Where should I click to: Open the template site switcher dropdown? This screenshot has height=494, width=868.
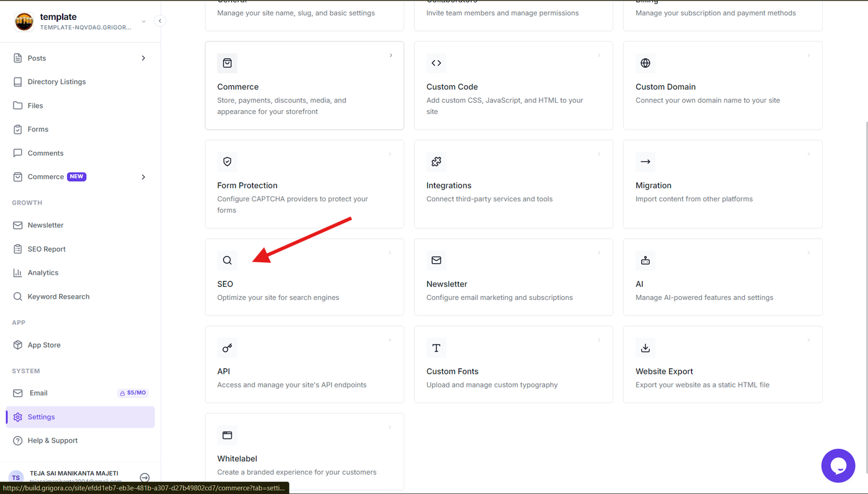point(144,22)
